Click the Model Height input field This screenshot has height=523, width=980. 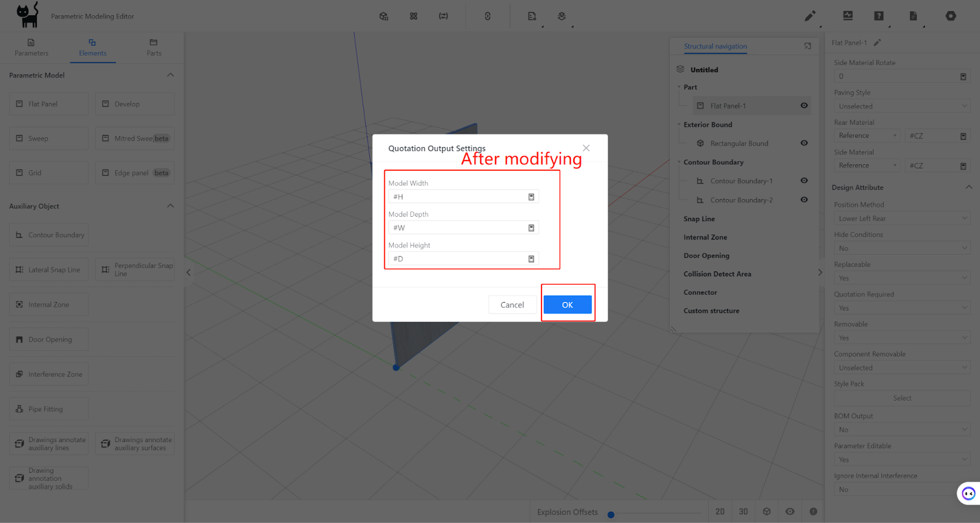(x=463, y=259)
